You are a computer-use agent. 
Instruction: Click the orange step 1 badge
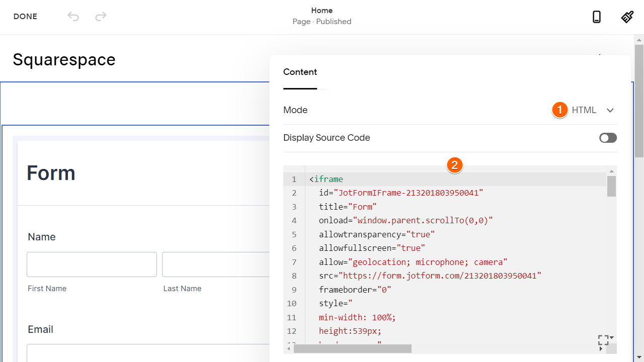click(x=559, y=110)
